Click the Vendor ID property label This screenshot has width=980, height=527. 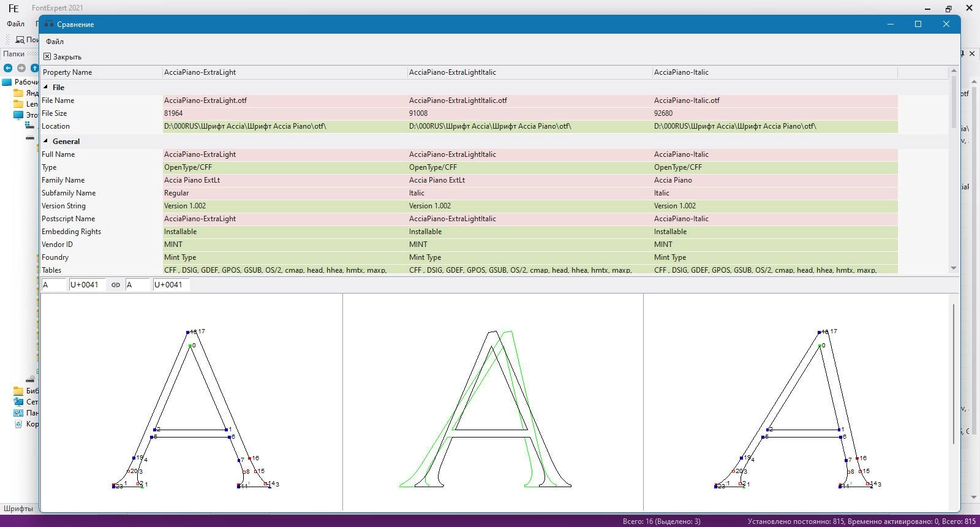(57, 245)
